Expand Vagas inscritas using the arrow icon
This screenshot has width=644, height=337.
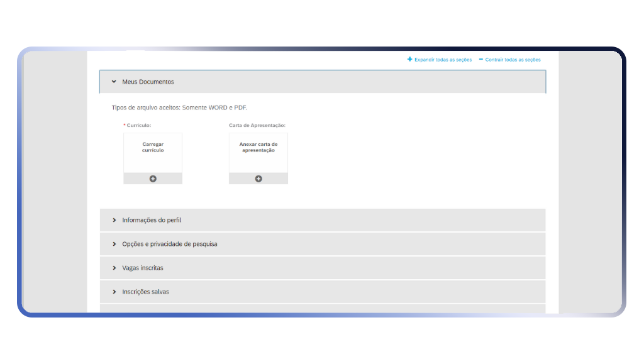pyautogui.click(x=114, y=268)
